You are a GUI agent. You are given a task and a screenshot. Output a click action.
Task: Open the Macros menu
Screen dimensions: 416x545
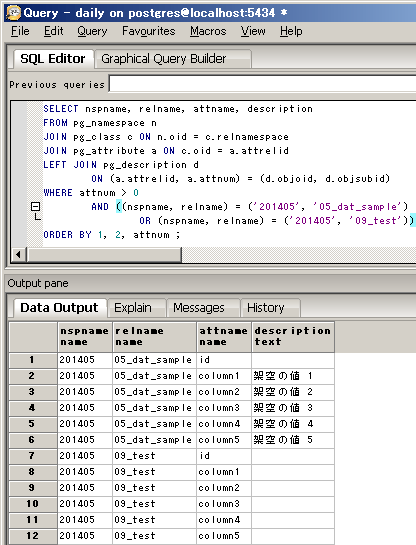pos(208,31)
